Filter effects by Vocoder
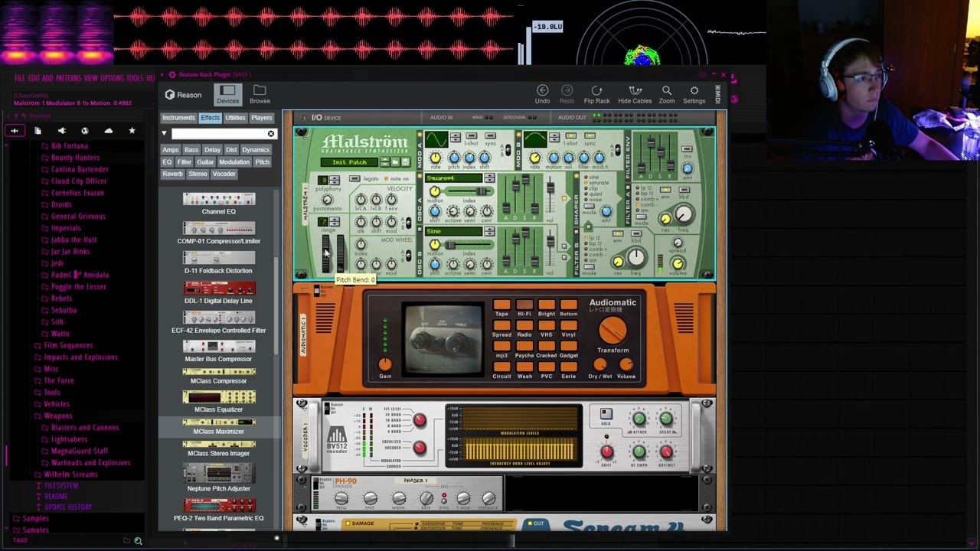The height and width of the screenshot is (551, 980). click(x=224, y=174)
